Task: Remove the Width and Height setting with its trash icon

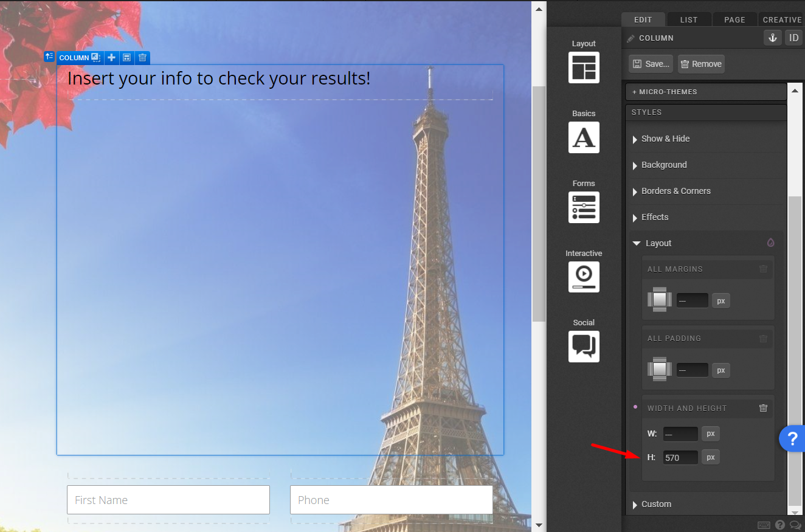Action: tap(763, 408)
